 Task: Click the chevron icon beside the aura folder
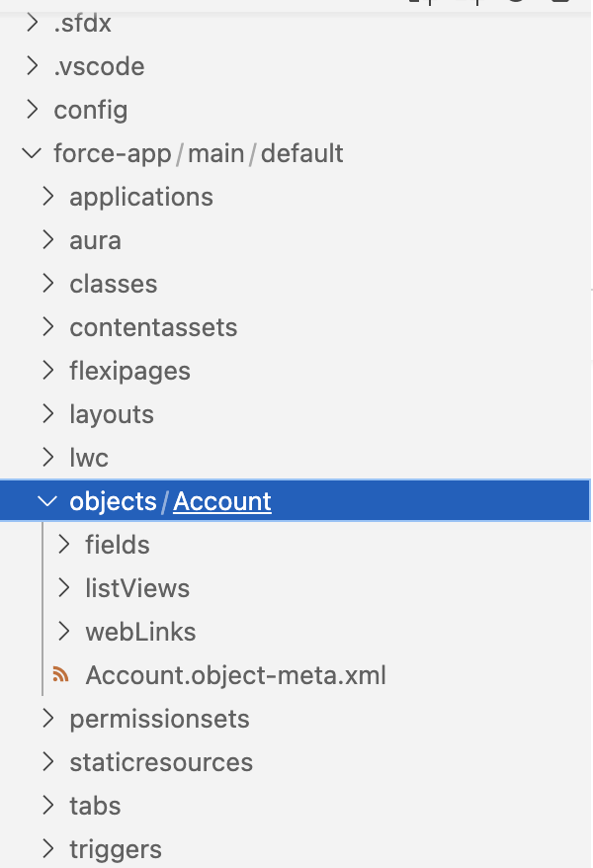pos(47,240)
